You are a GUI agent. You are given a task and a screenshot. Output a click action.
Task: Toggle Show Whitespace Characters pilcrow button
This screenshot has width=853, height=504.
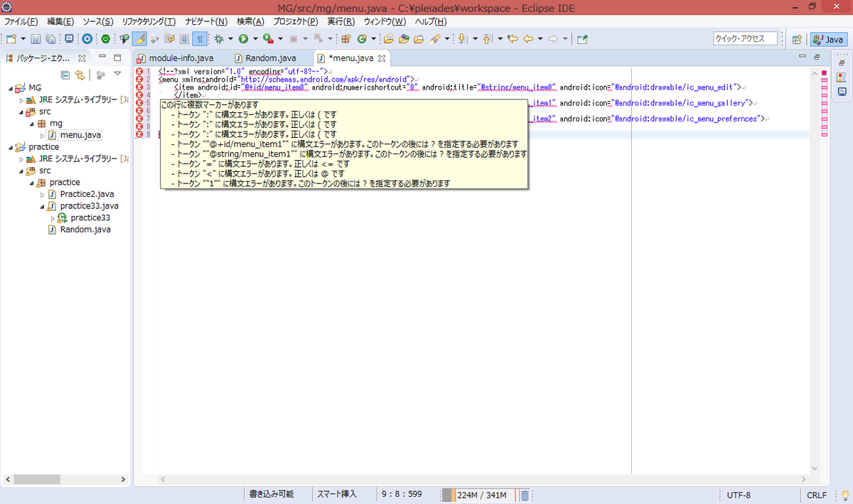click(200, 39)
